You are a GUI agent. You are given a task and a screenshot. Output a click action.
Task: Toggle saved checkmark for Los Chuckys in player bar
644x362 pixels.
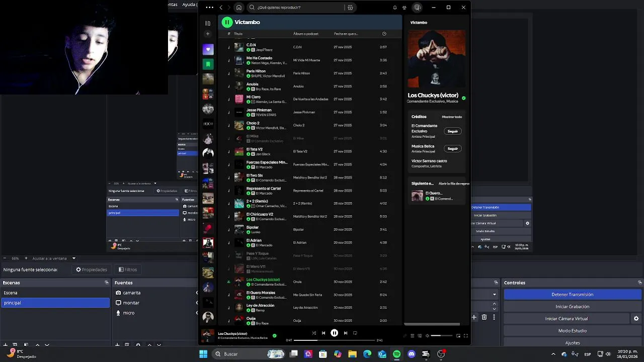tap(274, 335)
